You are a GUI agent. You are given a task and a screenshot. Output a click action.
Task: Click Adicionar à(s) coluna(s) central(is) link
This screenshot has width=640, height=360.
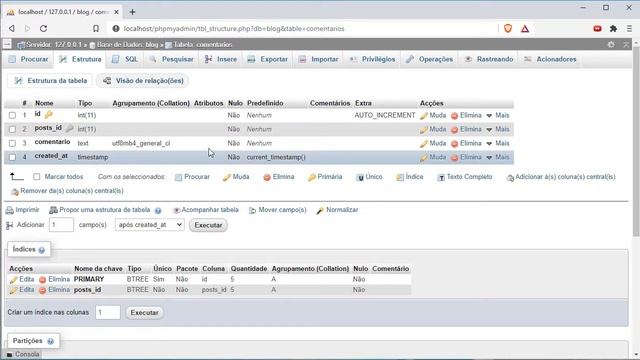point(561,177)
